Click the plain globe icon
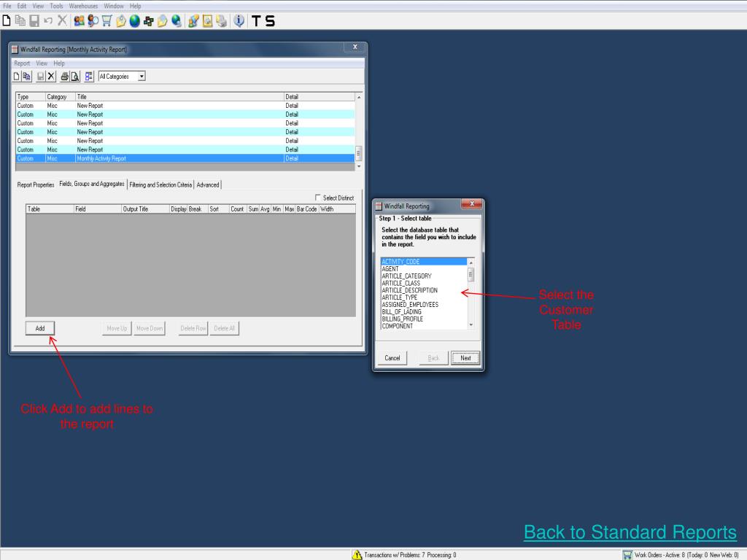Image resolution: width=747 pixels, height=560 pixels. point(135,20)
